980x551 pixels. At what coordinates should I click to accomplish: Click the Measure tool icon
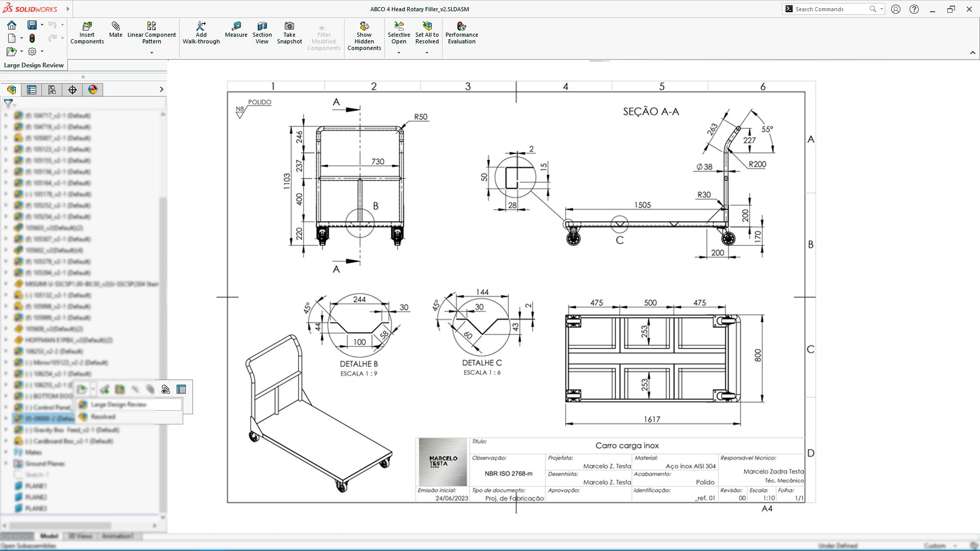click(x=236, y=26)
